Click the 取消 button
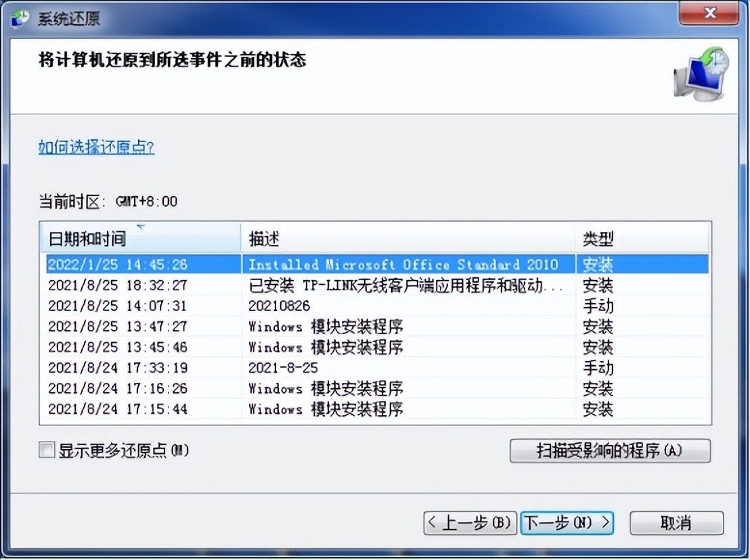The image size is (750, 560). [676, 522]
